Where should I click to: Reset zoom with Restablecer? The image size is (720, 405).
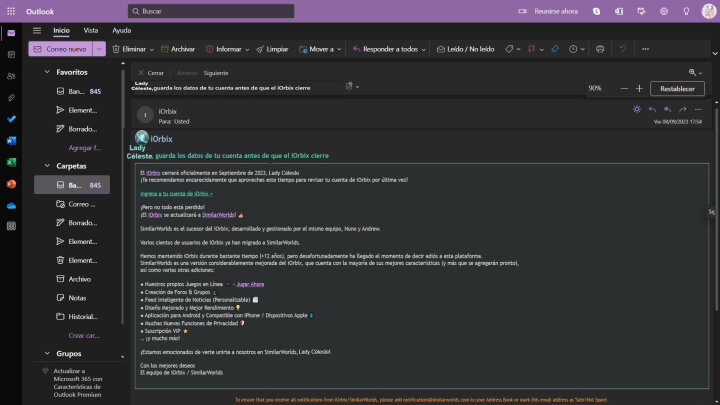(677, 89)
